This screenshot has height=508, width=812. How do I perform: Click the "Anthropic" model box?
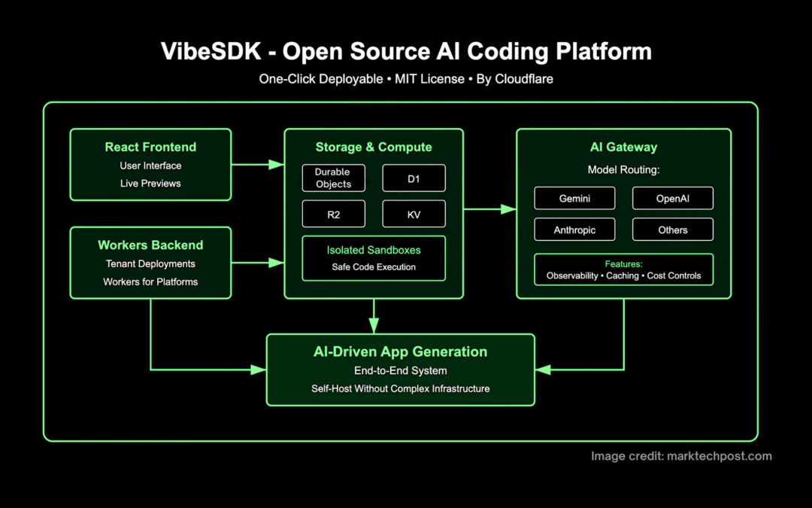click(575, 230)
